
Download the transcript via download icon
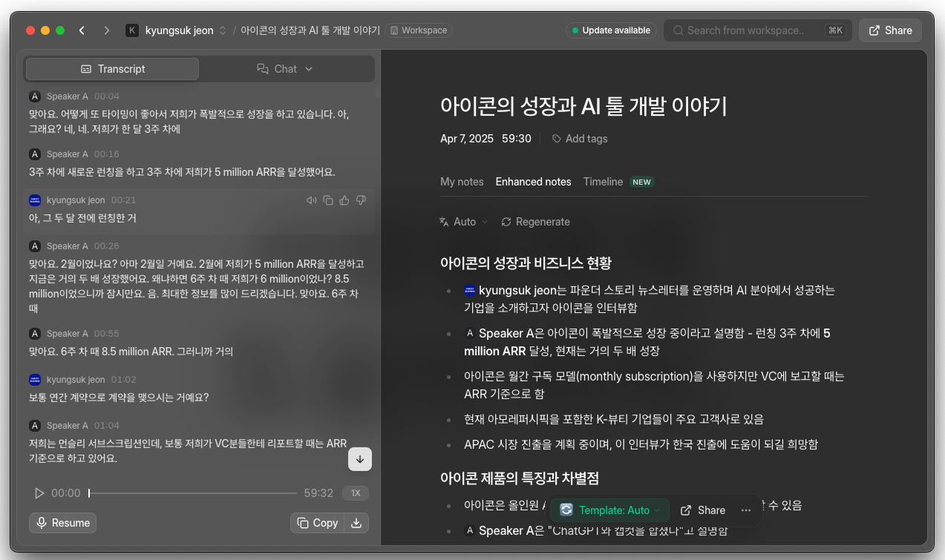coord(357,523)
